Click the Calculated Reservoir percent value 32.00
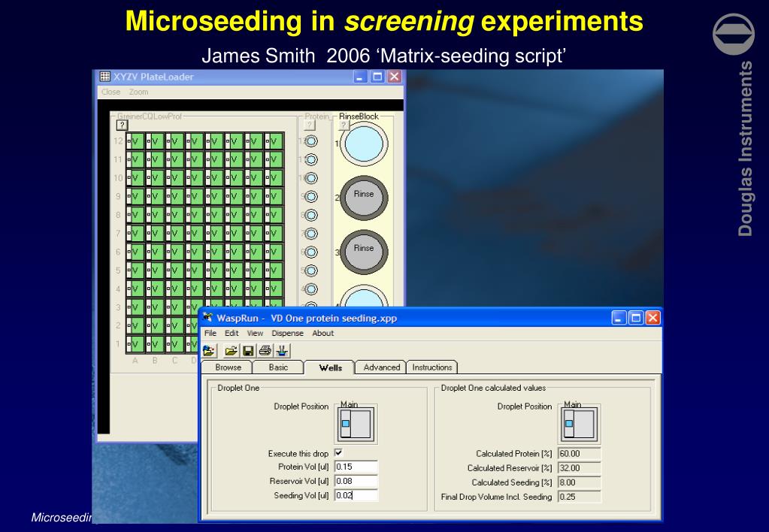This screenshot has width=769, height=532. [x=580, y=468]
